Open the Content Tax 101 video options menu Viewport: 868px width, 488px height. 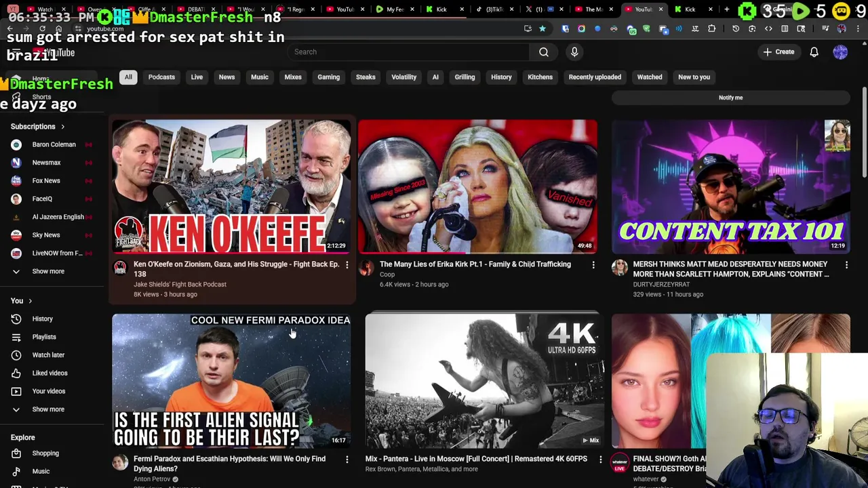pos(846,265)
